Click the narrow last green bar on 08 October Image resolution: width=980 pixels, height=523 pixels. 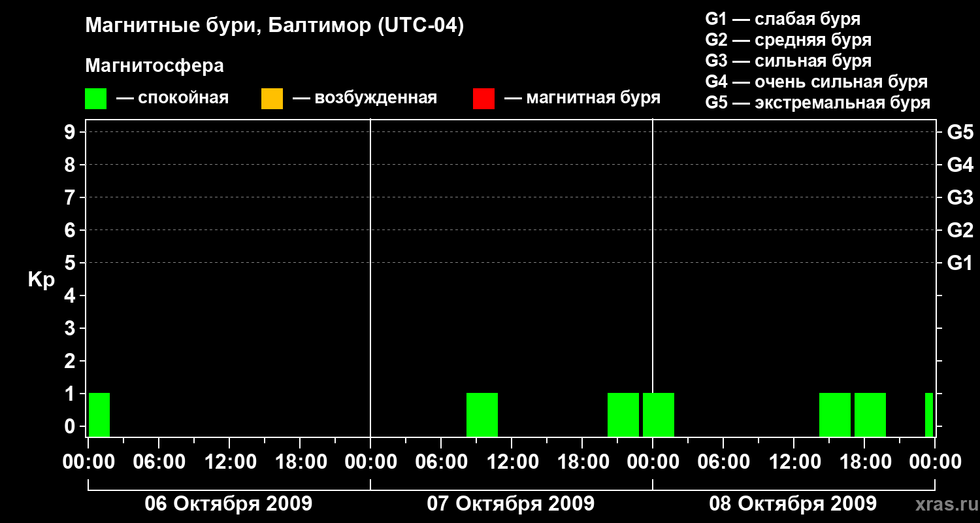[929, 414]
